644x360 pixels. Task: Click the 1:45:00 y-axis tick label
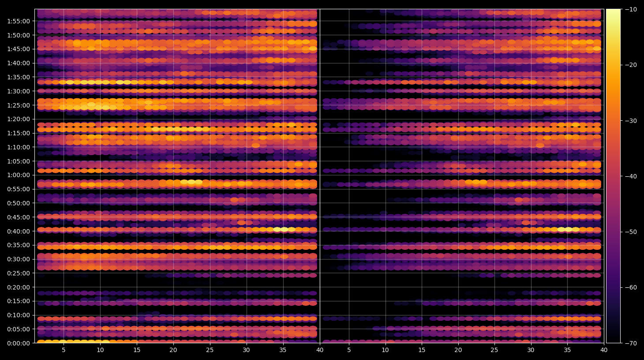pyautogui.click(x=19, y=49)
